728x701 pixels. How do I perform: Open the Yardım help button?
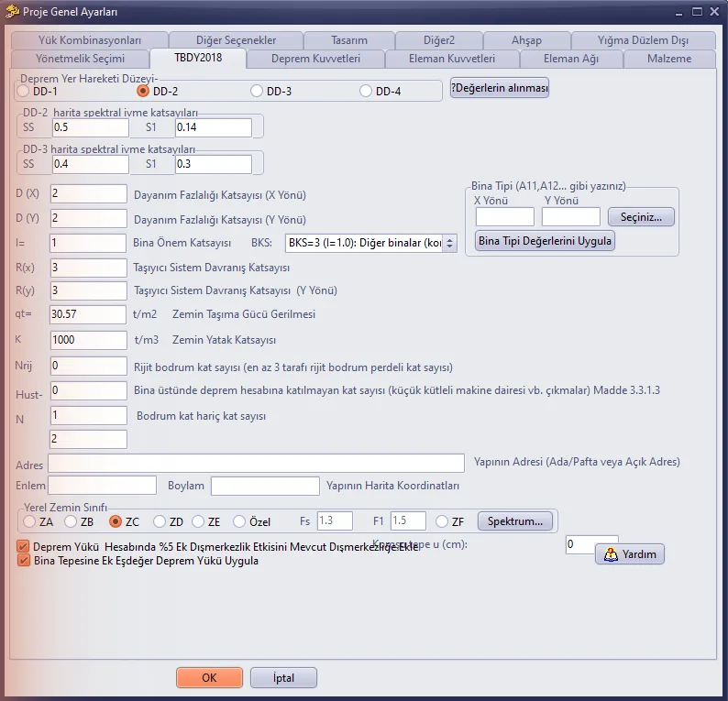pyautogui.click(x=630, y=554)
